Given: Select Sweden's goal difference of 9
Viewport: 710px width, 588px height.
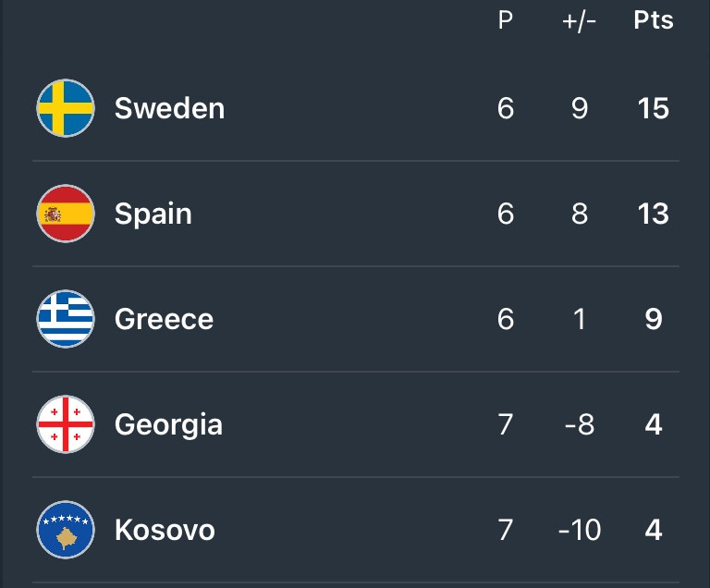Looking at the screenshot, I should [x=580, y=108].
